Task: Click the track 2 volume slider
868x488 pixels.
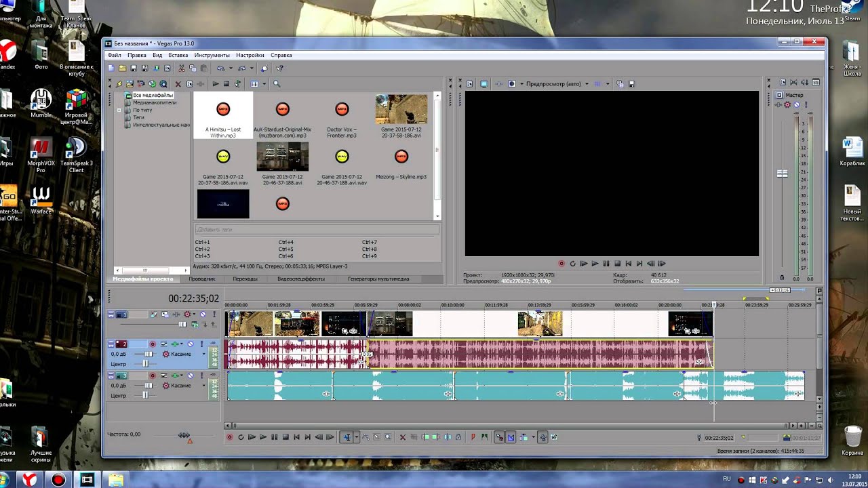Action: click(x=149, y=354)
